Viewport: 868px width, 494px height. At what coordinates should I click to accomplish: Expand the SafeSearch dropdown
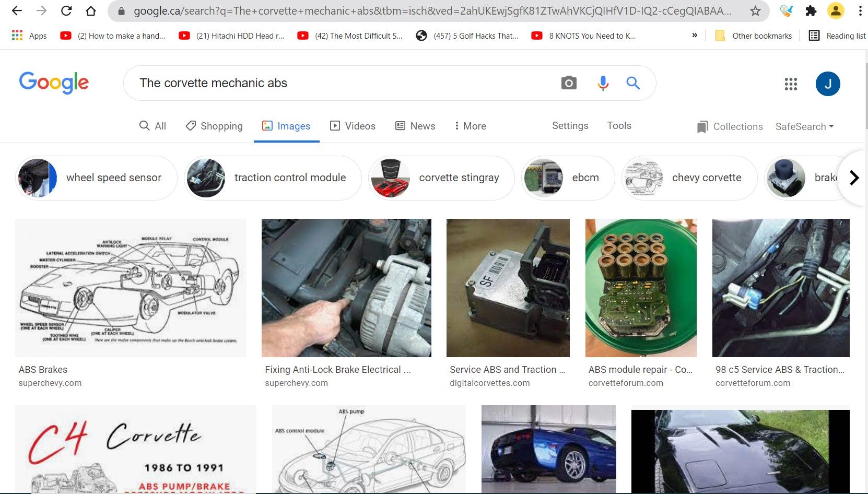pos(805,126)
